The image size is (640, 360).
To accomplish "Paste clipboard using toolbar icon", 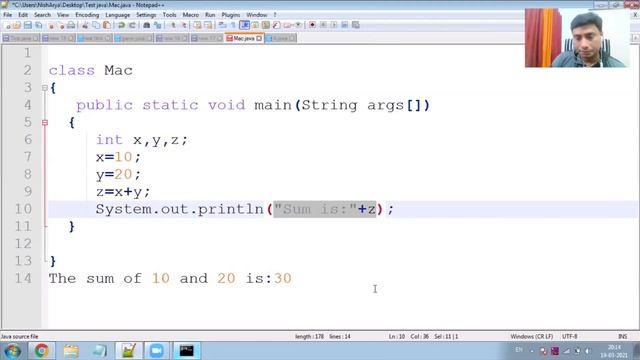I will [107, 25].
